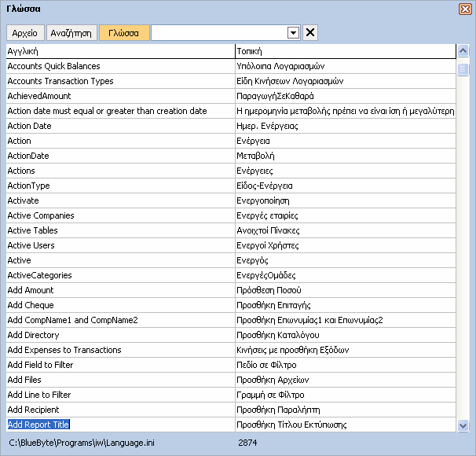
Task: Select the Ενέργειες cell
Action: pos(346,171)
